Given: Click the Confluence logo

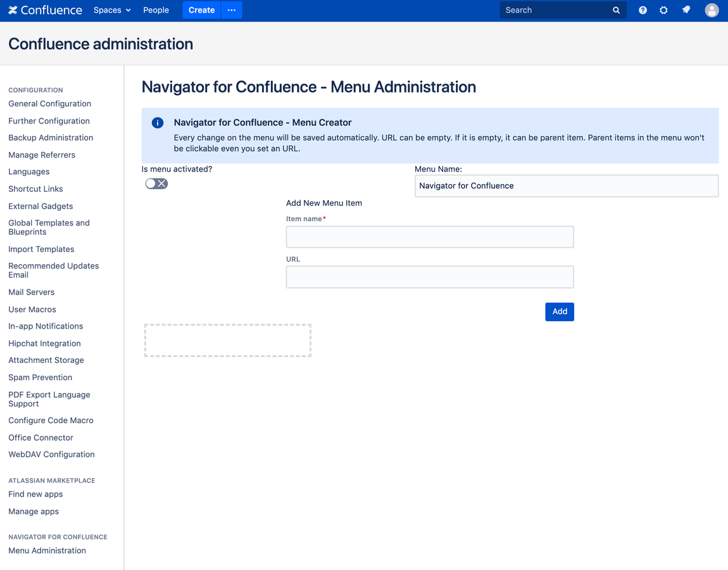Looking at the screenshot, I should coord(45,10).
